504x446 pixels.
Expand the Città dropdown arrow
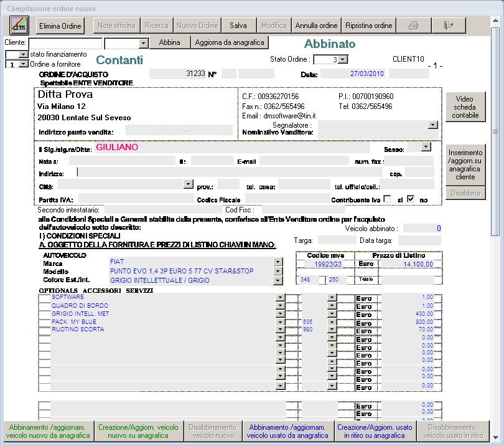(x=188, y=184)
